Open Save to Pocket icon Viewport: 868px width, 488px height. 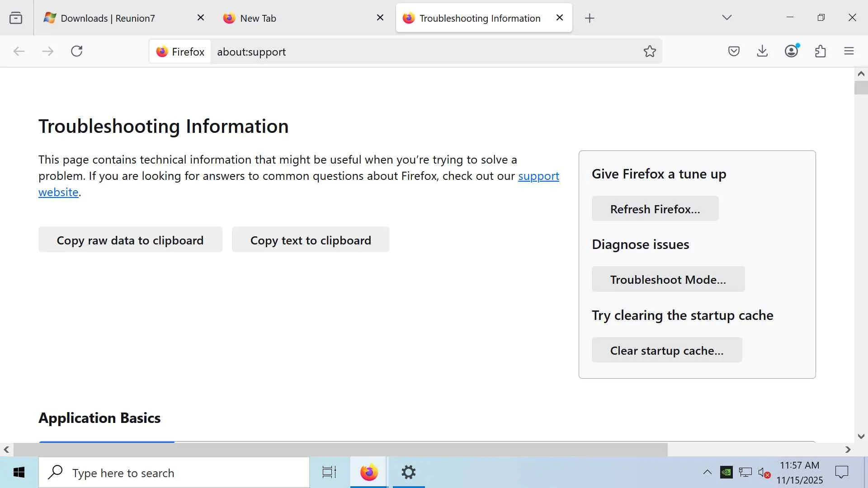point(734,51)
